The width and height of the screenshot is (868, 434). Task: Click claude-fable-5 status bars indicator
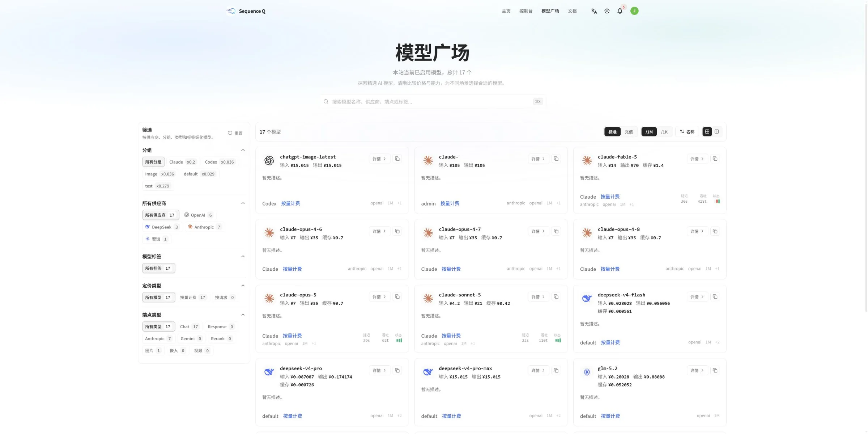tap(718, 202)
